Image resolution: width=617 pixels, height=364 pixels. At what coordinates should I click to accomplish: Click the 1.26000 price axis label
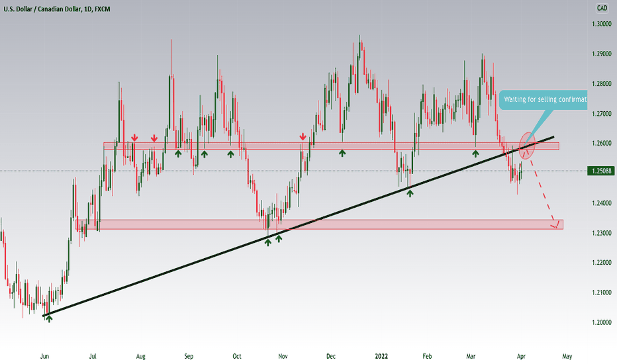[x=602, y=143]
